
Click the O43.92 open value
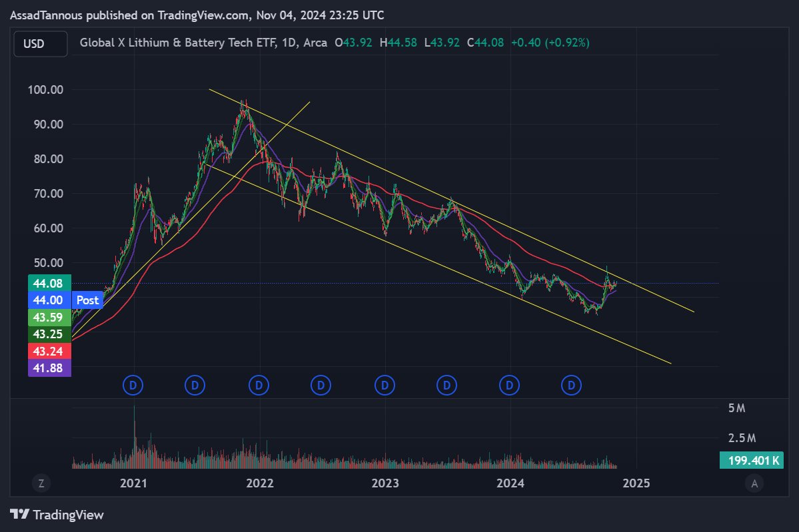click(x=353, y=43)
